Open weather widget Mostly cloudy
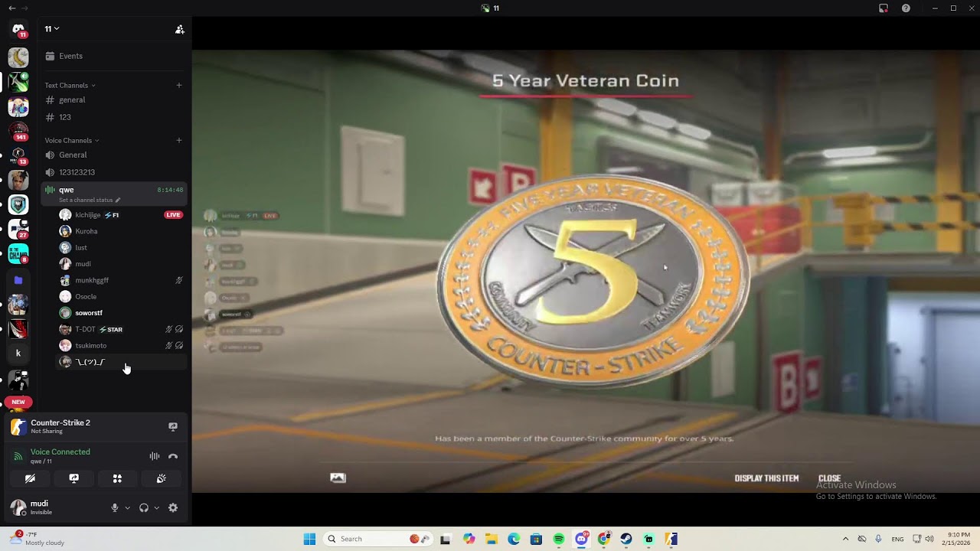Viewport: 980px width, 551px height. [x=37, y=539]
